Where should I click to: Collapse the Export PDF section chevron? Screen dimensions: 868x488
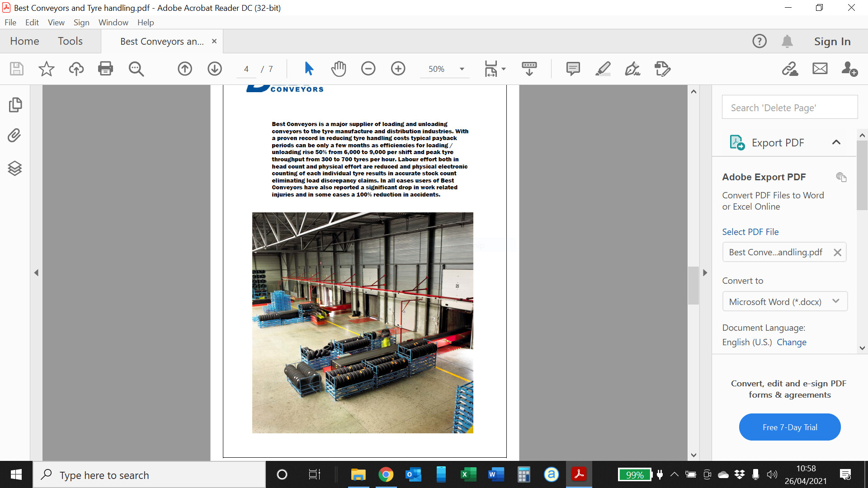pos(836,142)
